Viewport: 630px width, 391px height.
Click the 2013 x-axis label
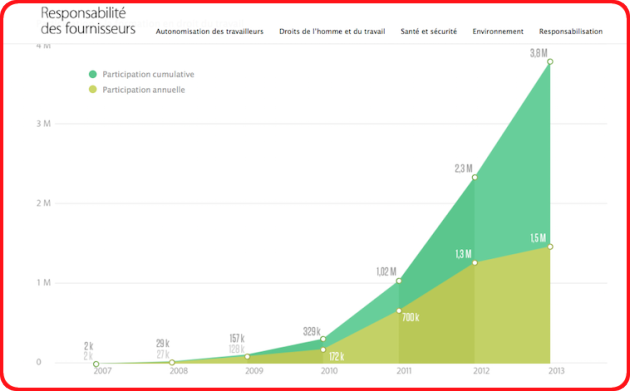(x=556, y=371)
